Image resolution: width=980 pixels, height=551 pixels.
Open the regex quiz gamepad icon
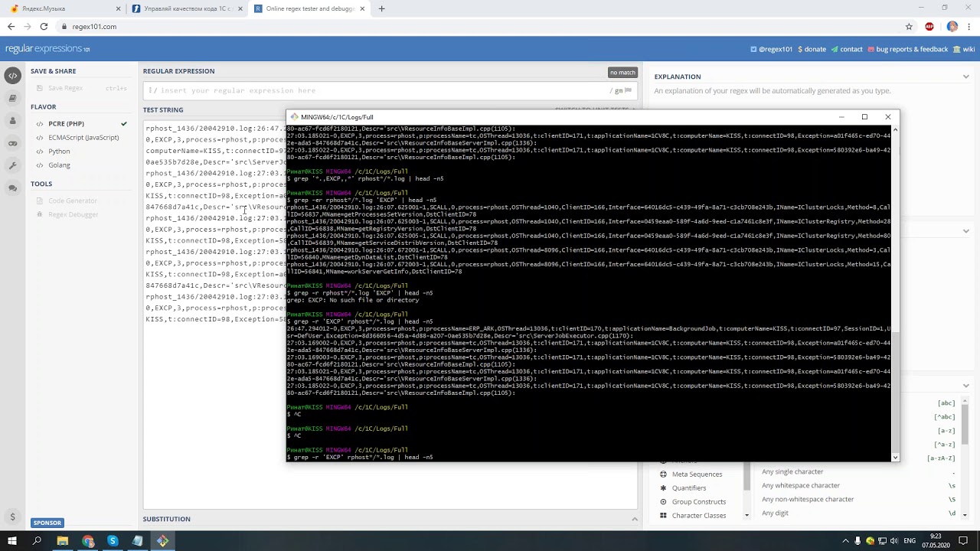point(12,143)
